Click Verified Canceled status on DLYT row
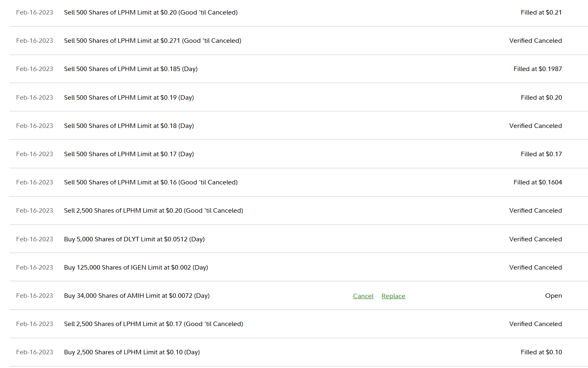This screenshot has height=368, width=588. tap(535, 239)
